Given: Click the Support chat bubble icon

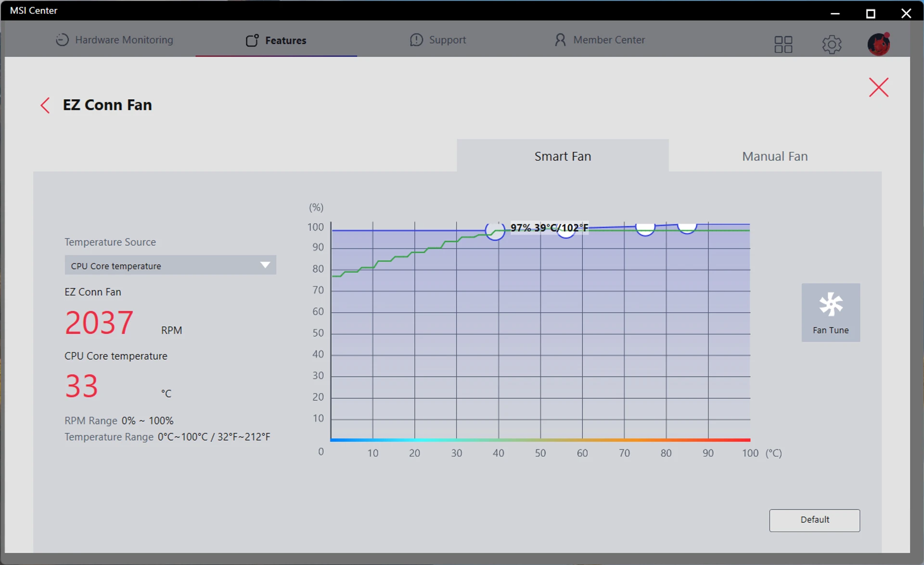Looking at the screenshot, I should (x=416, y=40).
